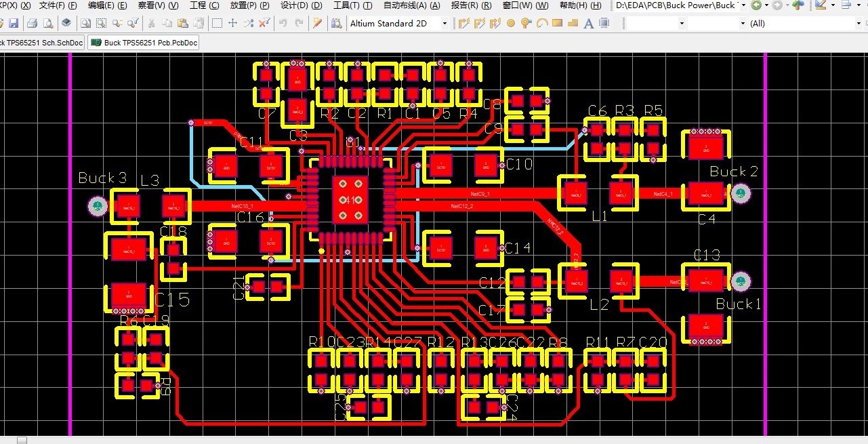Click the Move Selection crosshair icon
The height and width of the screenshot is (444, 868).
point(232,23)
